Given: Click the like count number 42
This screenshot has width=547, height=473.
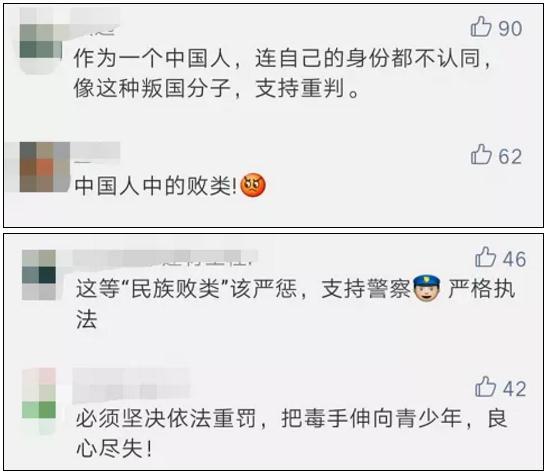Looking at the screenshot, I should click(x=514, y=389).
